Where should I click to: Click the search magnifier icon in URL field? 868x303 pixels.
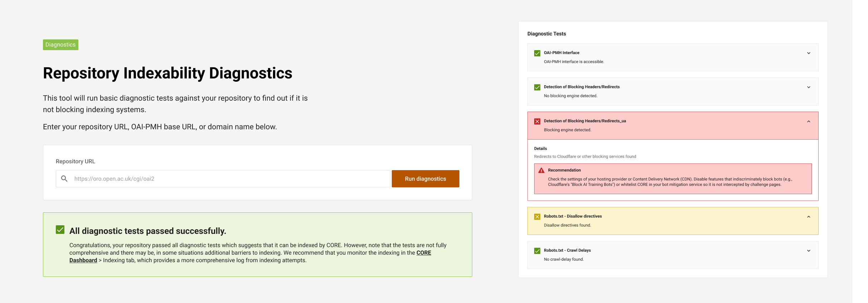[x=64, y=179]
